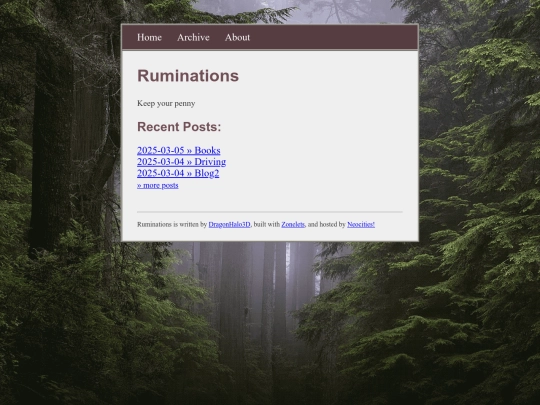
Task: Open the Zonelets link in footer
Action: [x=293, y=224]
